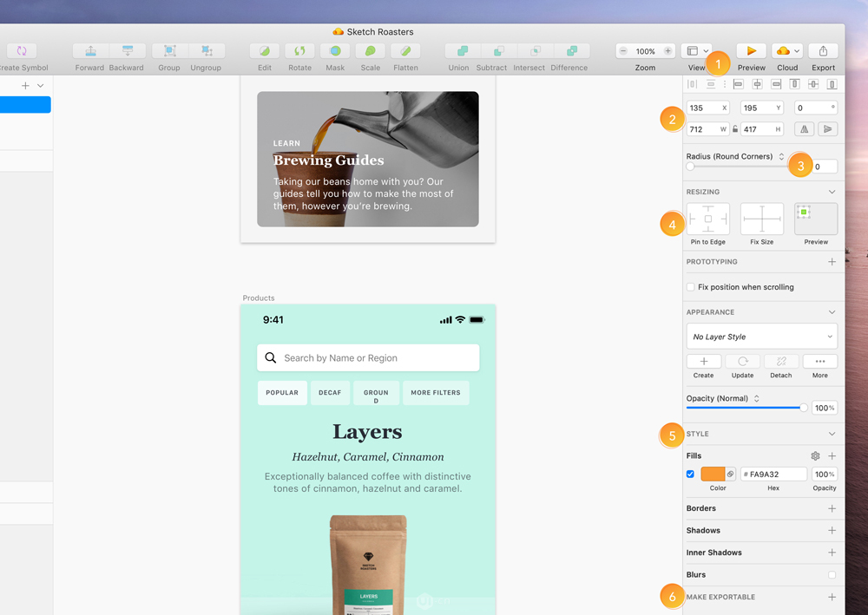Group selected layers with Group tool
868x615 pixels.
click(x=170, y=51)
